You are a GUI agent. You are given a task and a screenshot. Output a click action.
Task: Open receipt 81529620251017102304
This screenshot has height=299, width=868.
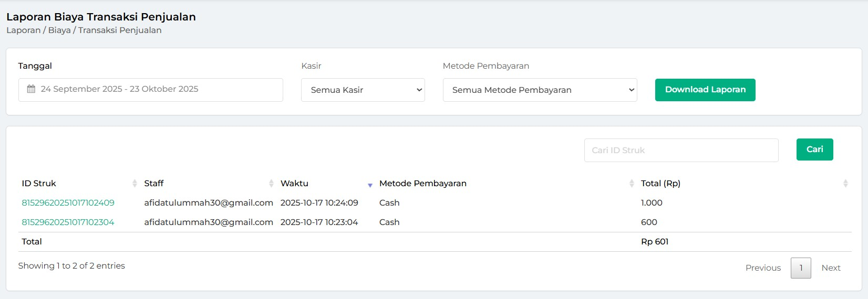coord(68,222)
